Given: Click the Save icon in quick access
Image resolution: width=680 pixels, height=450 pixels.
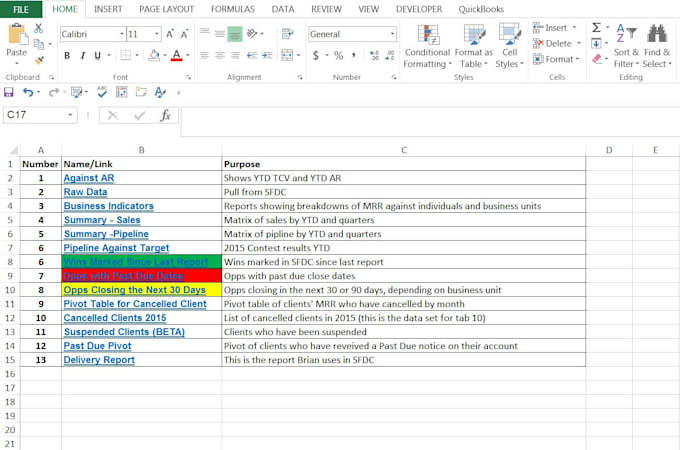Looking at the screenshot, I should 9,92.
